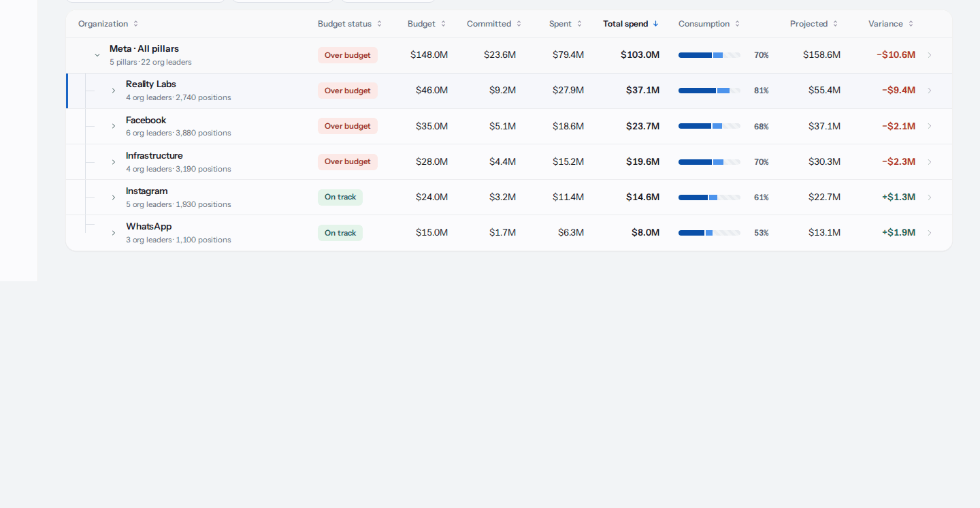Click Reality Labs consumption bar at 81%
The height and width of the screenshot is (508, 980).
click(x=709, y=91)
